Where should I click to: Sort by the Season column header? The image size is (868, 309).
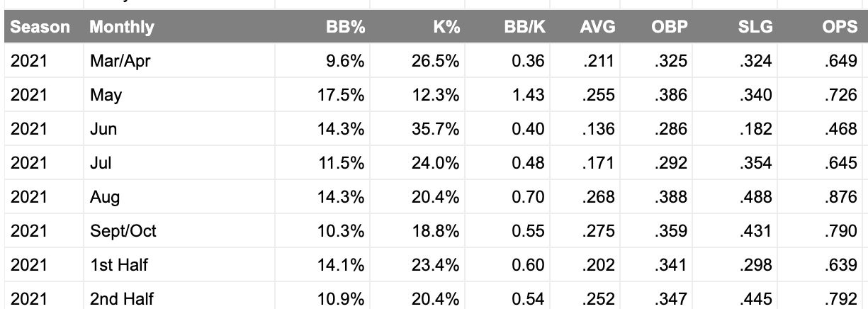pos(40,28)
